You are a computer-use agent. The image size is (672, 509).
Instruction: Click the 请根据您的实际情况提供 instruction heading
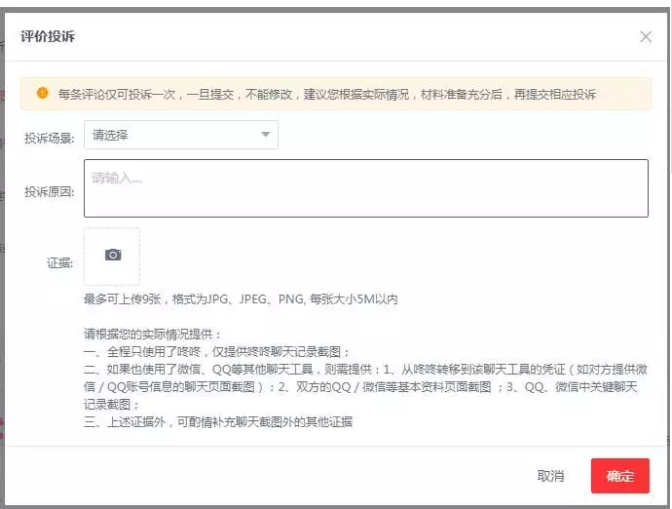coord(152,334)
